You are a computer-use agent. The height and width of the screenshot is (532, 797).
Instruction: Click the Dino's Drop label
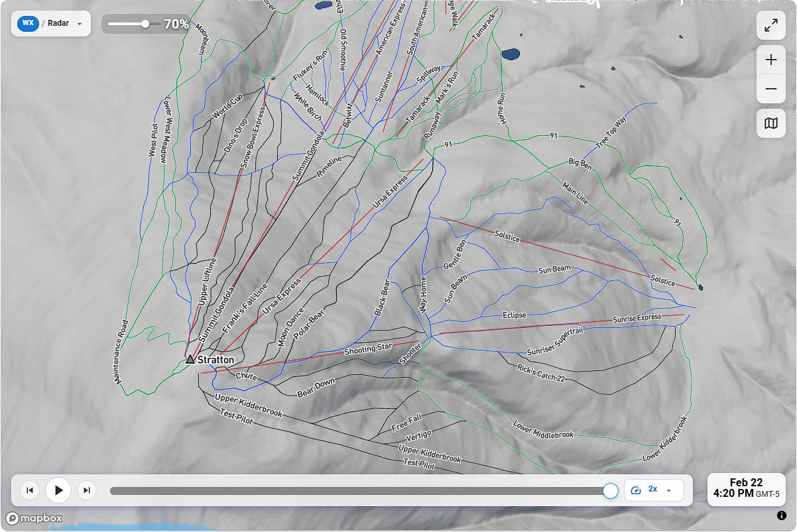235,135
